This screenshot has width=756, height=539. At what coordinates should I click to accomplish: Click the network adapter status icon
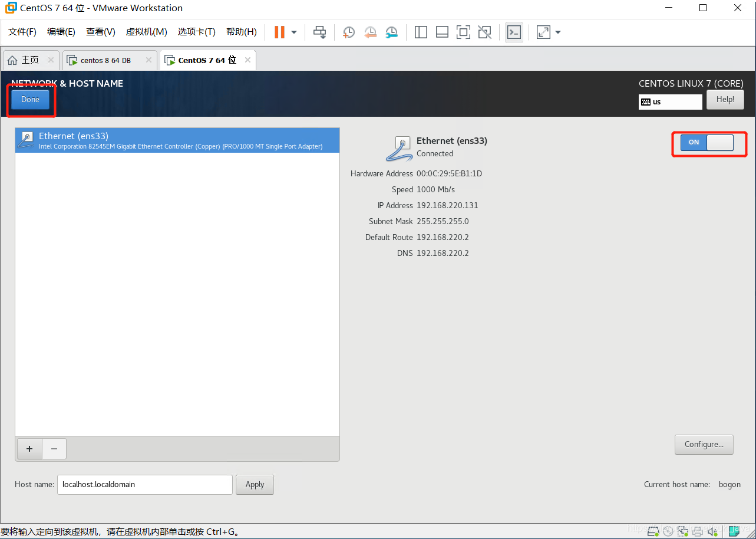[684, 531]
